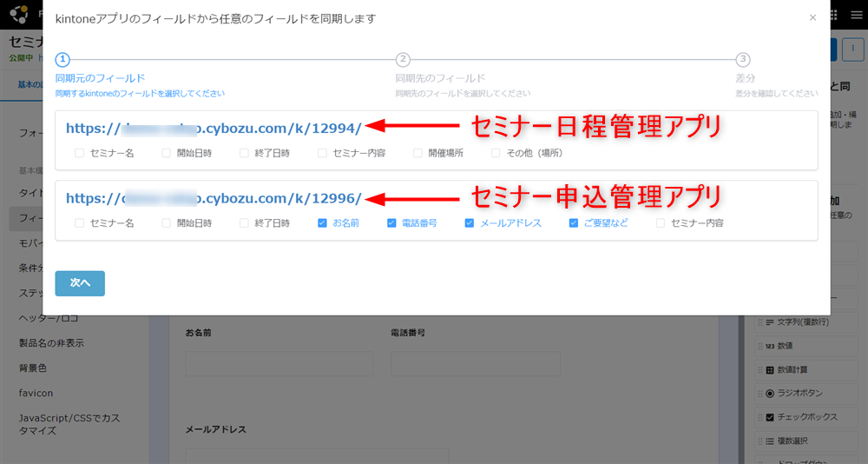Check セミナー内容 under the 12994 app

[322, 153]
